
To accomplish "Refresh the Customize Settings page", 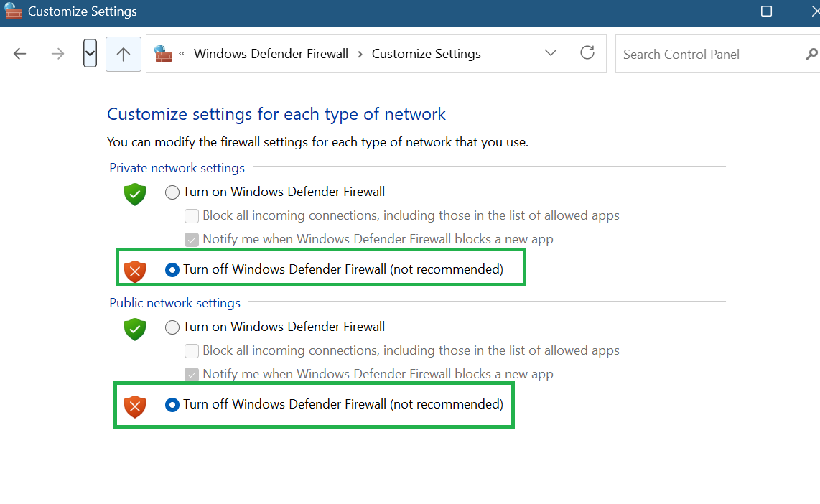I will 587,53.
